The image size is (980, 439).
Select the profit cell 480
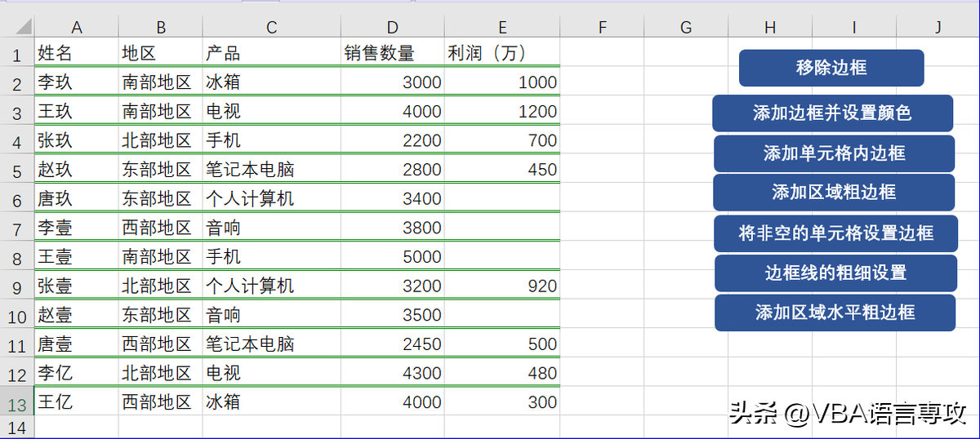click(x=502, y=373)
